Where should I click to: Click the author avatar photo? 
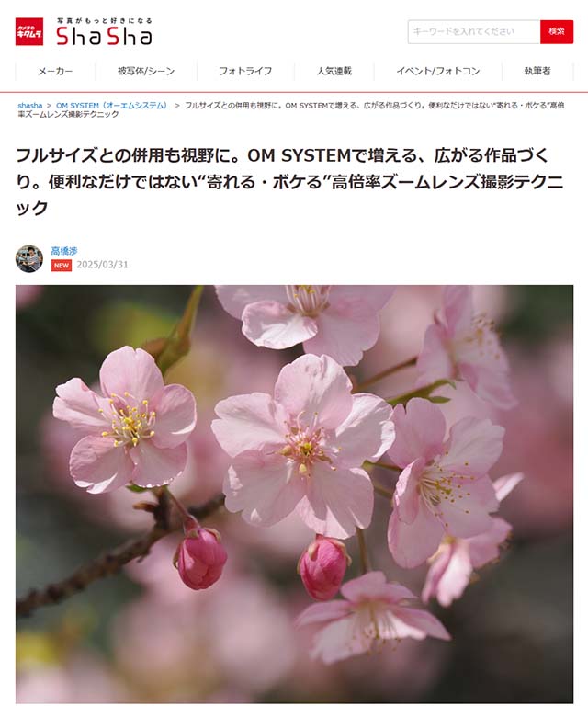click(x=29, y=259)
